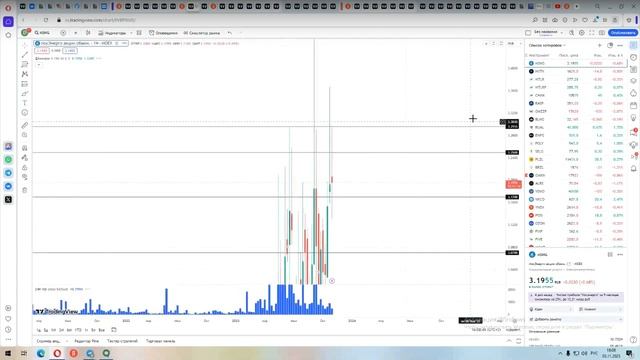Screen dimensions: 640x360
Task: Click the taskbar clock
Action: pos(611,353)
